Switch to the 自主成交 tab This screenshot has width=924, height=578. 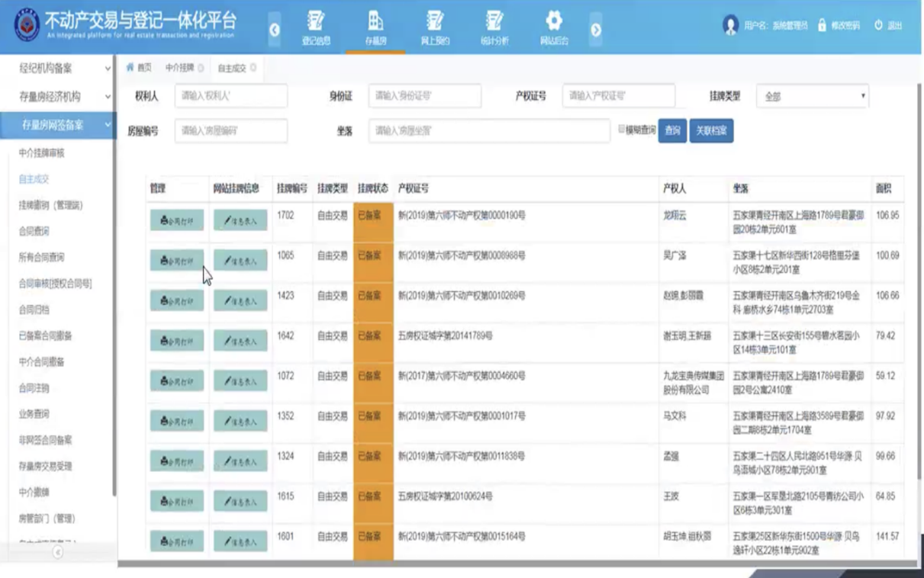(x=232, y=68)
